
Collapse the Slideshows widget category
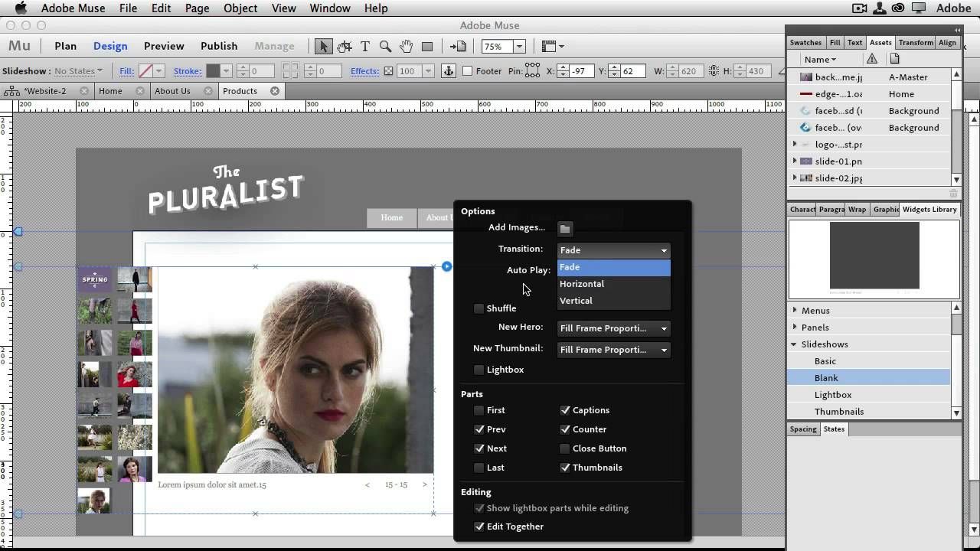point(794,344)
